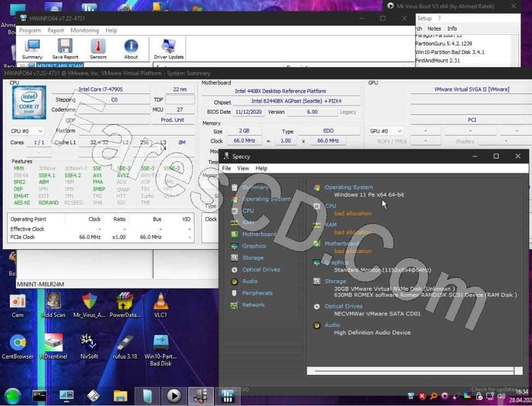The height and width of the screenshot is (406, 532).
Task: Click red X icon in system tray
Action: coord(422,396)
